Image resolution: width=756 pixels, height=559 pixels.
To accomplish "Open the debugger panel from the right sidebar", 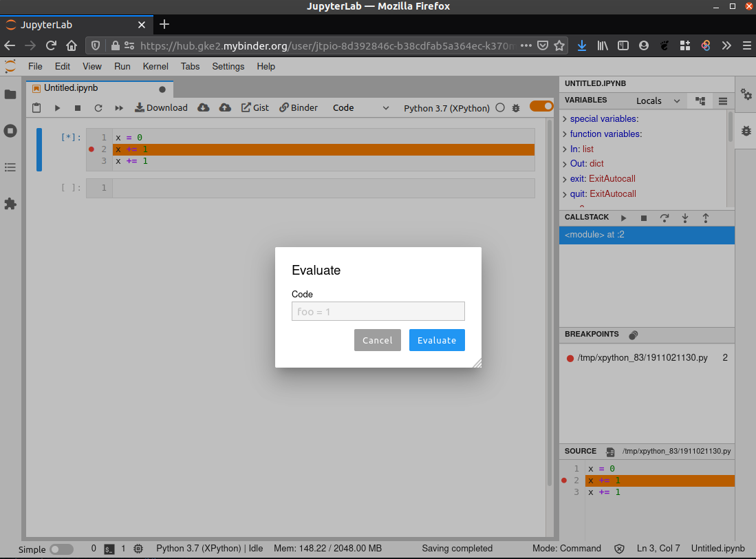I will (x=746, y=129).
